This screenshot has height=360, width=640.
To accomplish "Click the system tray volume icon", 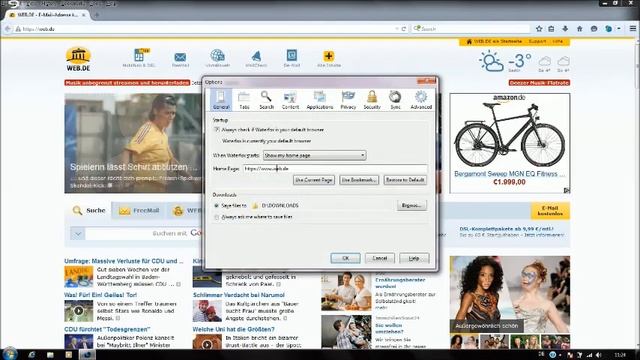I will 598,355.
